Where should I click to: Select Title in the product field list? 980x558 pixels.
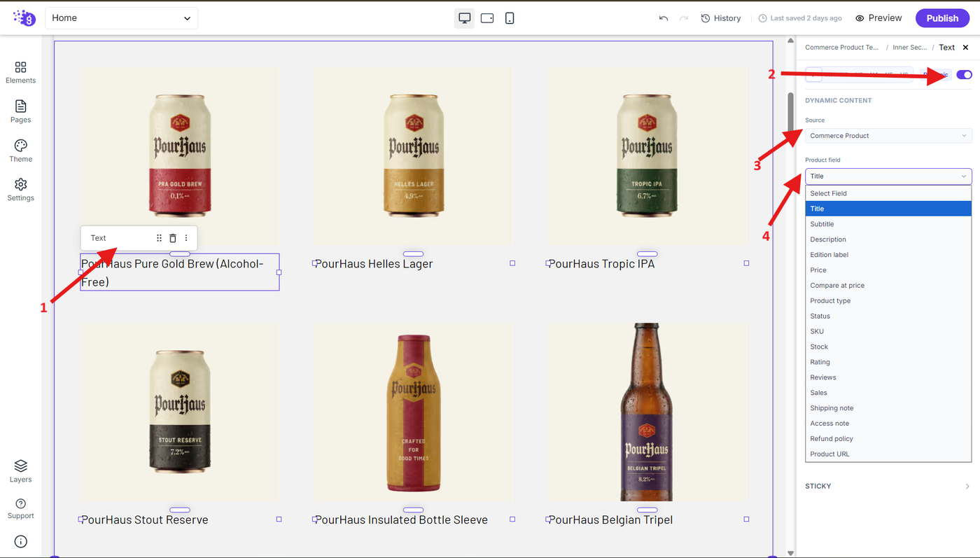point(888,209)
